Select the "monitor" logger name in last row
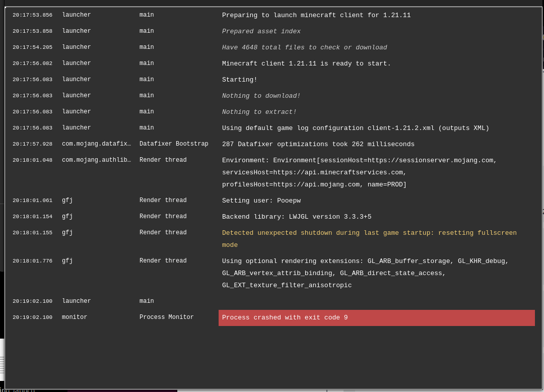Screen dimensions: 544x392 click(x=75, y=317)
